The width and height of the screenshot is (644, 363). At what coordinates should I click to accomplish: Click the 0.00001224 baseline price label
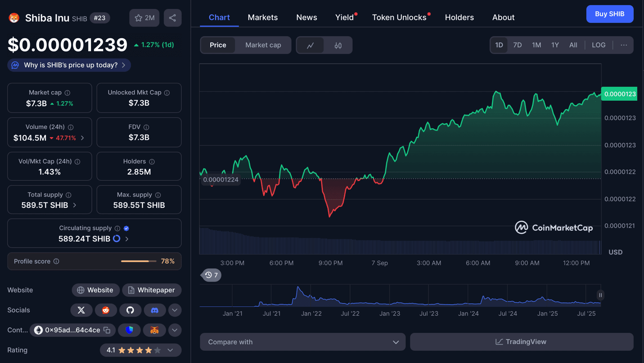click(x=221, y=179)
